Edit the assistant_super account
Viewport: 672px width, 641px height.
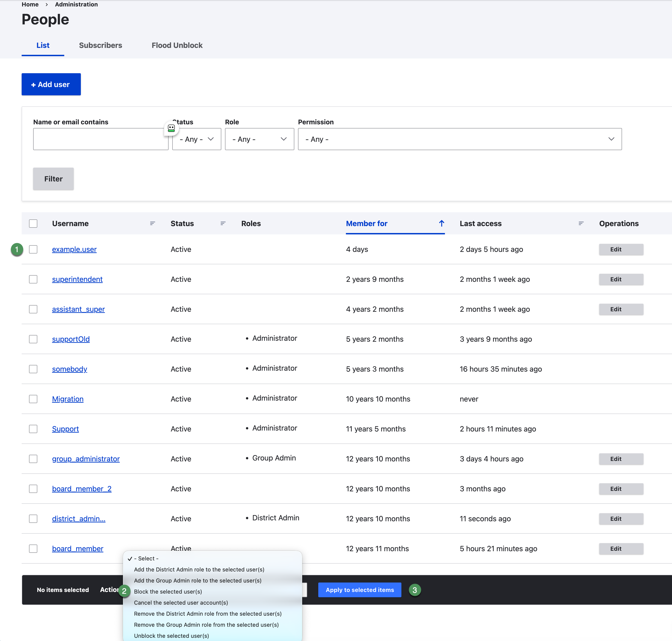(621, 309)
